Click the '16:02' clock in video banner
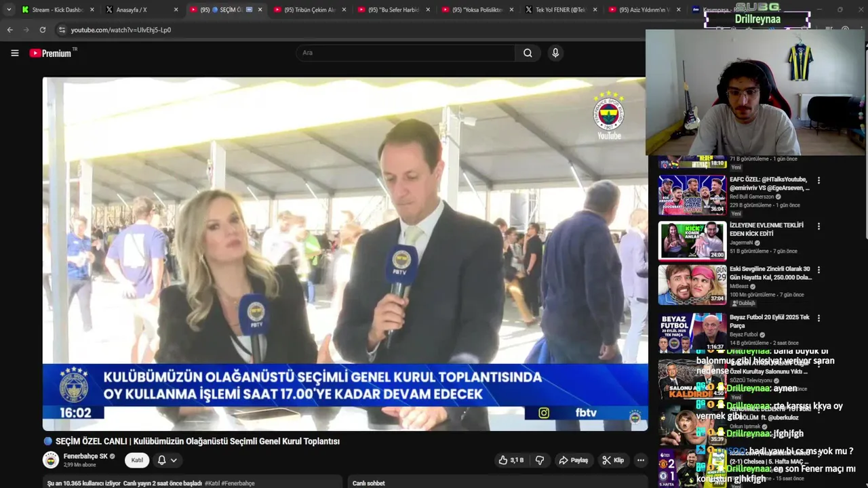 pos(75,413)
